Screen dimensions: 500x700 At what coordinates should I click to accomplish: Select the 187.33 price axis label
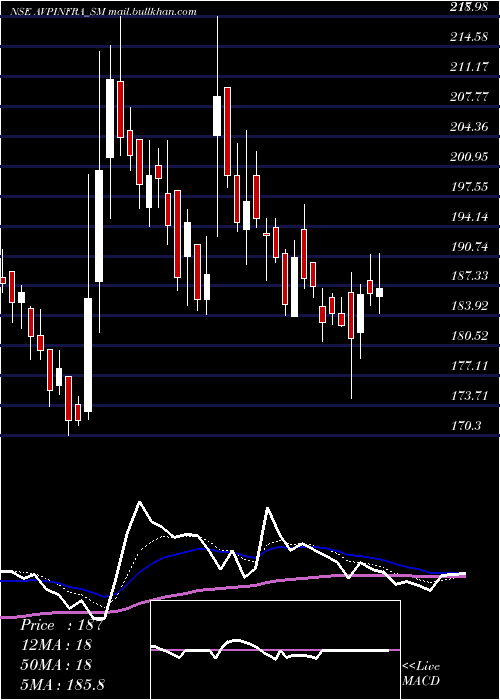click(x=469, y=276)
